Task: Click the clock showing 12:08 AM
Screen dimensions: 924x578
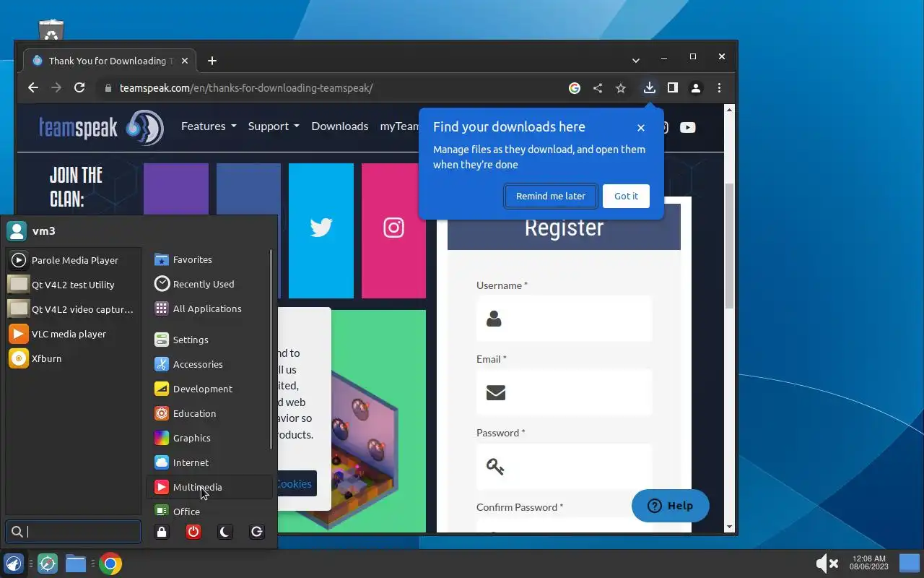Action: pyautogui.click(x=868, y=563)
